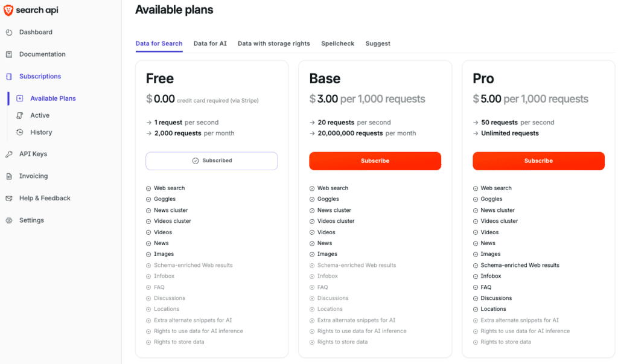Click the Documentation book icon
Screen dimensions: 618x364
9,54
